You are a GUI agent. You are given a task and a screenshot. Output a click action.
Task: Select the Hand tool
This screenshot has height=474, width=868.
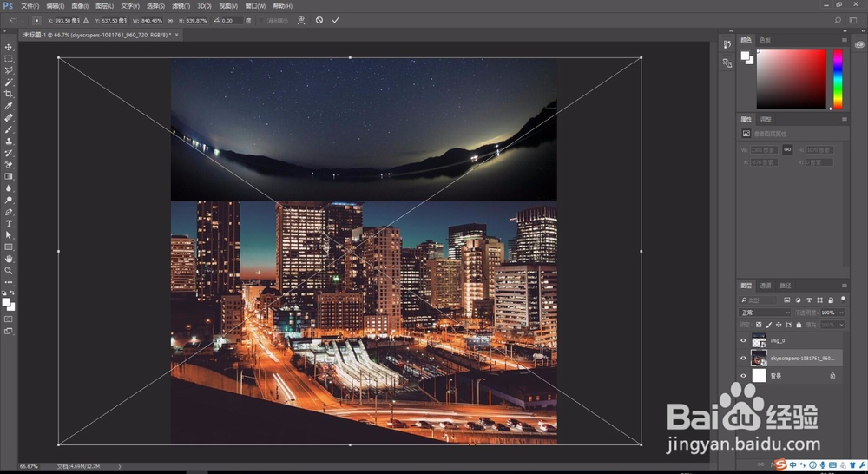pos(9,260)
